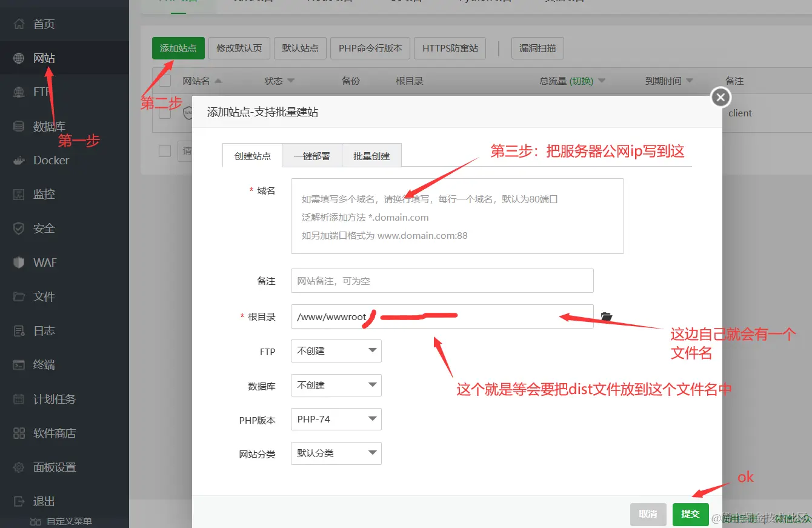Select 面板设置 in the sidebar
The width and height of the screenshot is (812, 528).
click(x=64, y=467)
